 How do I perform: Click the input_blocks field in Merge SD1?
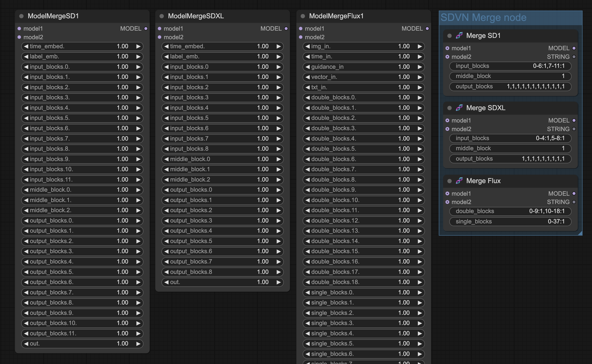[510, 66]
